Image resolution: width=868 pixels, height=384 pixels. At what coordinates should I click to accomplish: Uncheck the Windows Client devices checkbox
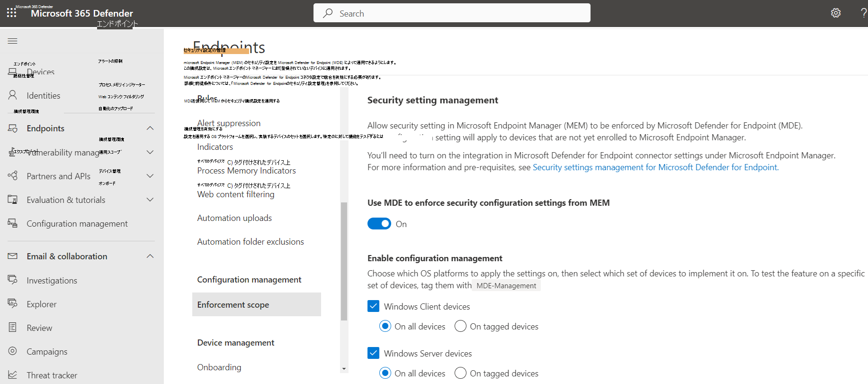[x=373, y=306]
